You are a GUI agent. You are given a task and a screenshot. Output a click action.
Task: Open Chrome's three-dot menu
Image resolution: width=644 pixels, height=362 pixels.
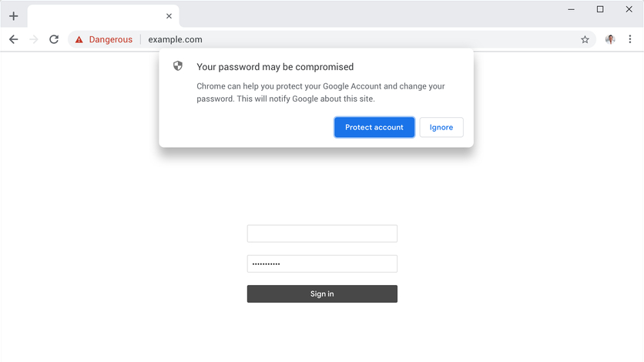point(630,39)
